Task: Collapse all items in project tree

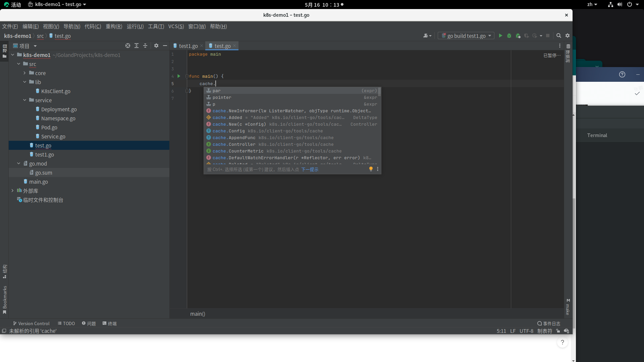Action: pos(145,46)
